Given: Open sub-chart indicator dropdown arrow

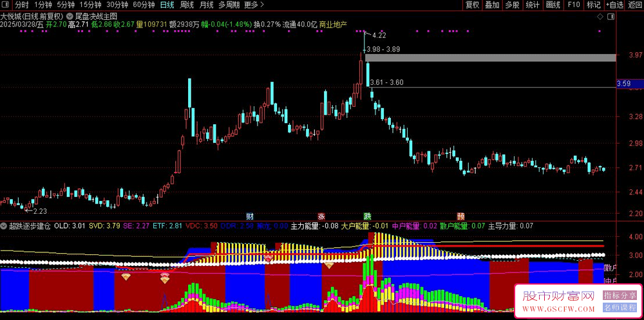Looking at the screenshot, I should 4,226.
